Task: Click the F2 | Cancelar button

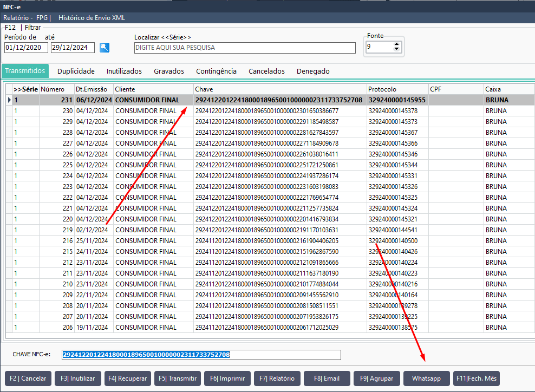Action: [x=28, y=378]
